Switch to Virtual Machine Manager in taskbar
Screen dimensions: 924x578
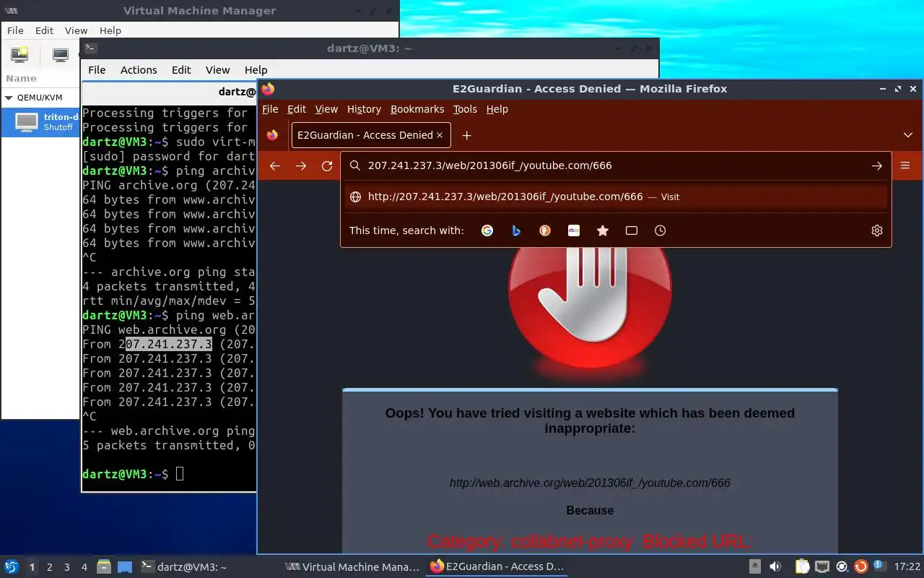click(x=352, y=567)
